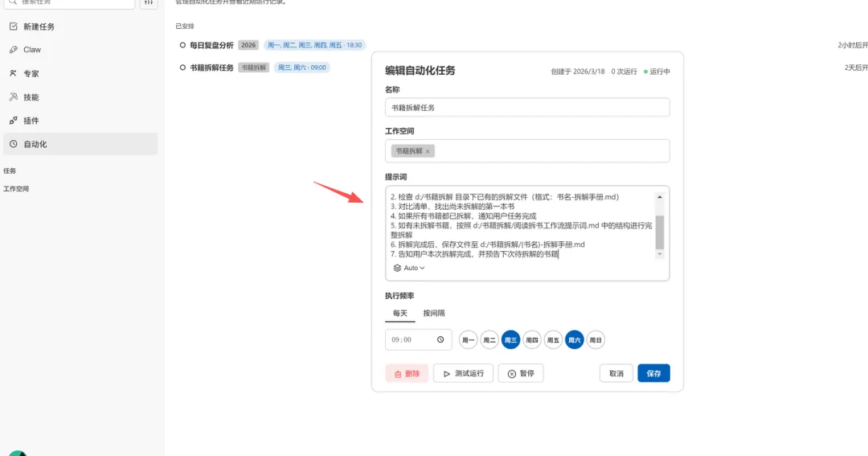Click the pause icon on 暂停 button
The image size is (868, 456).
(511, 374)
